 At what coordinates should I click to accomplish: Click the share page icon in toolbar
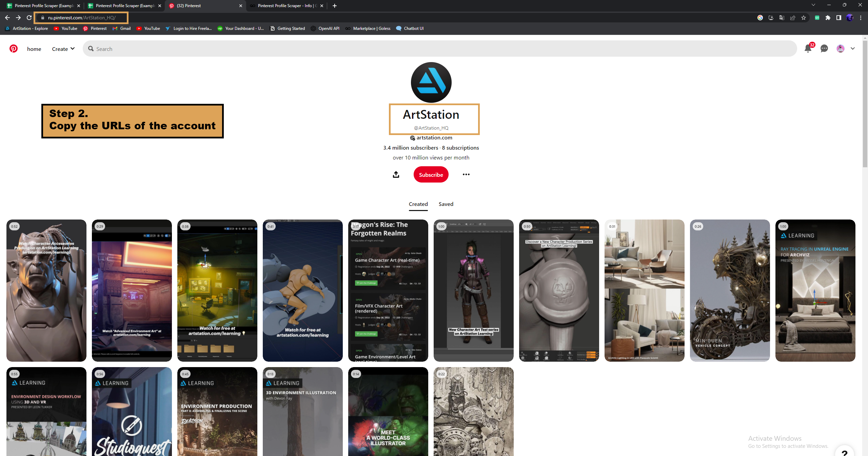point(793,18)
